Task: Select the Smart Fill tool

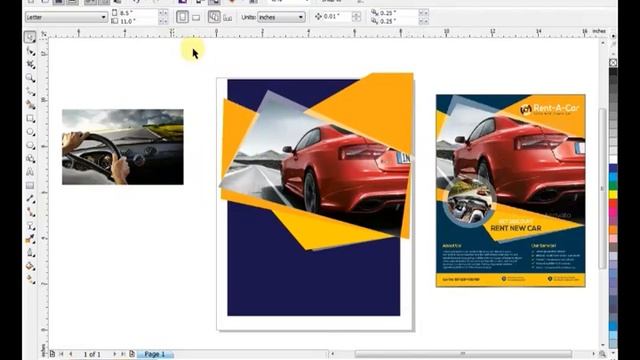Action: (30, 105)
